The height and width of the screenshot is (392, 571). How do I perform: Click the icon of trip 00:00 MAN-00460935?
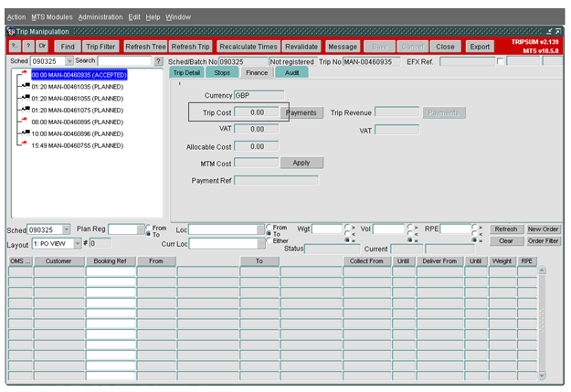click(24, 73)
